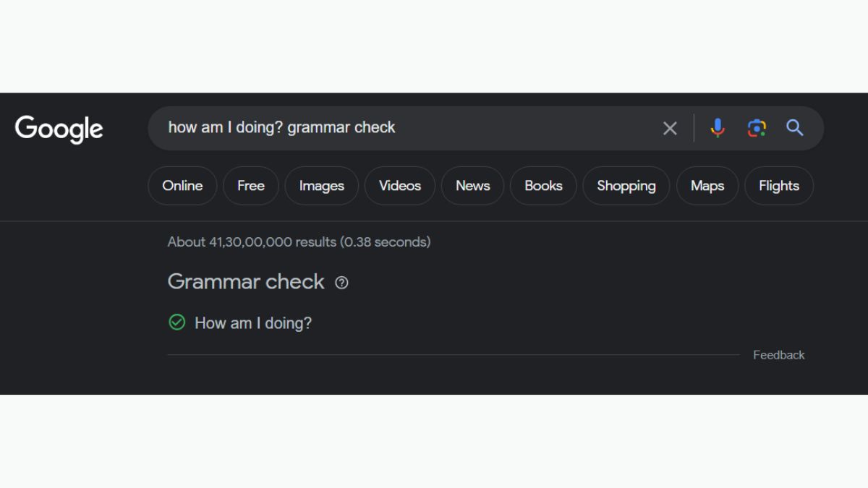Open the Flights tab
Image resolution: width=868 pixels, height=488 pixels.
[x=778, y=186]
